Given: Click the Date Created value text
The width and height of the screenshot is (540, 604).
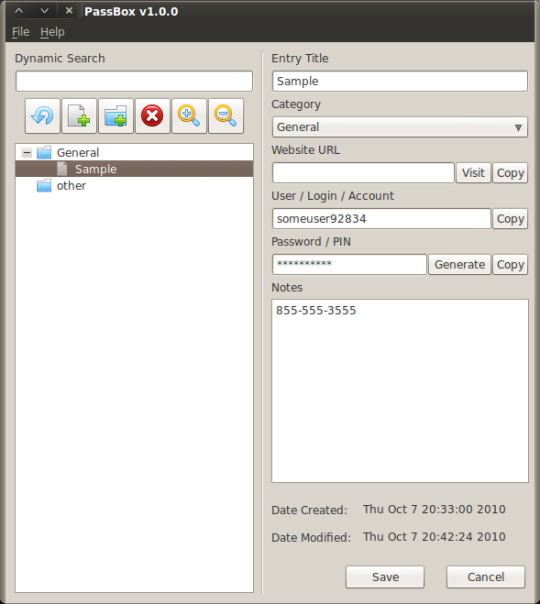Looking at the screenshot, I should point(434,509).
